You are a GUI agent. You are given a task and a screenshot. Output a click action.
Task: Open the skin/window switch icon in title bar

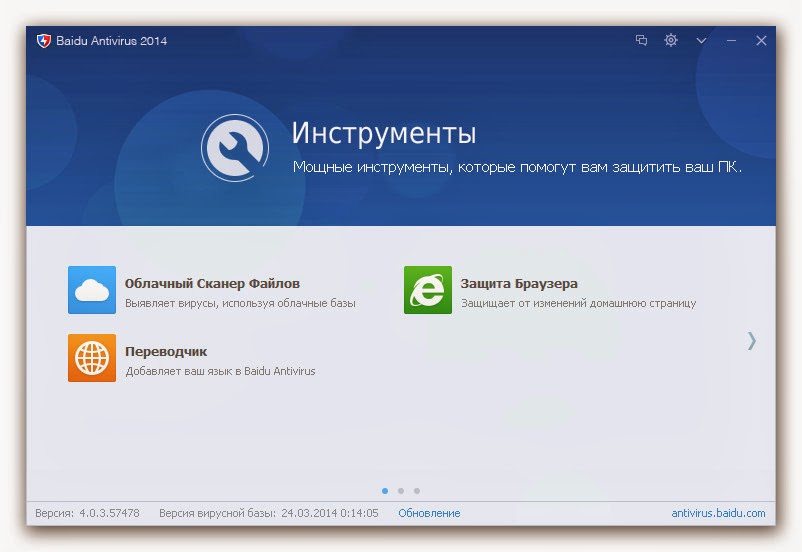(641, 40)
